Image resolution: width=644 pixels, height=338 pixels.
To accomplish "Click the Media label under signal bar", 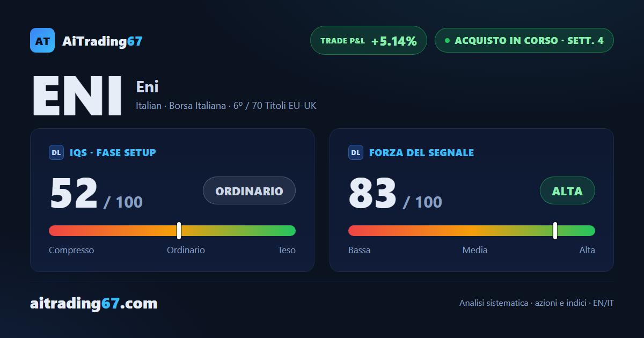I will tap(475, 250).
